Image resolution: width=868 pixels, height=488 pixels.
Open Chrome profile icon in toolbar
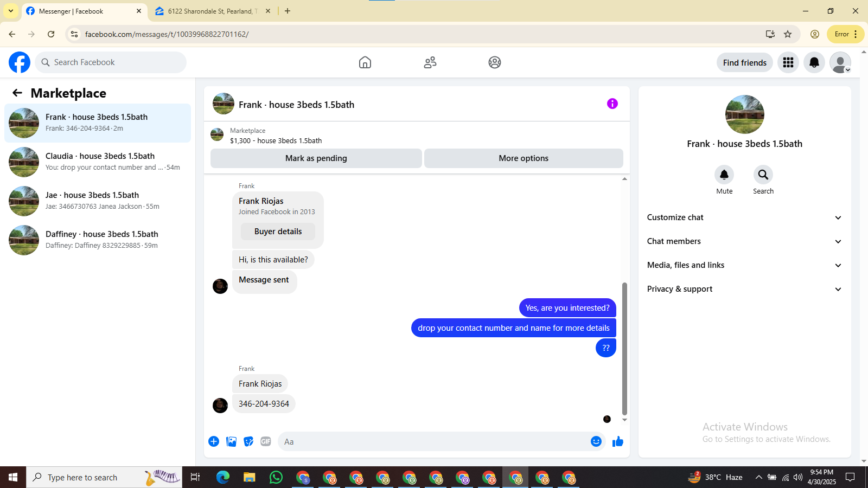pos(815,34)
